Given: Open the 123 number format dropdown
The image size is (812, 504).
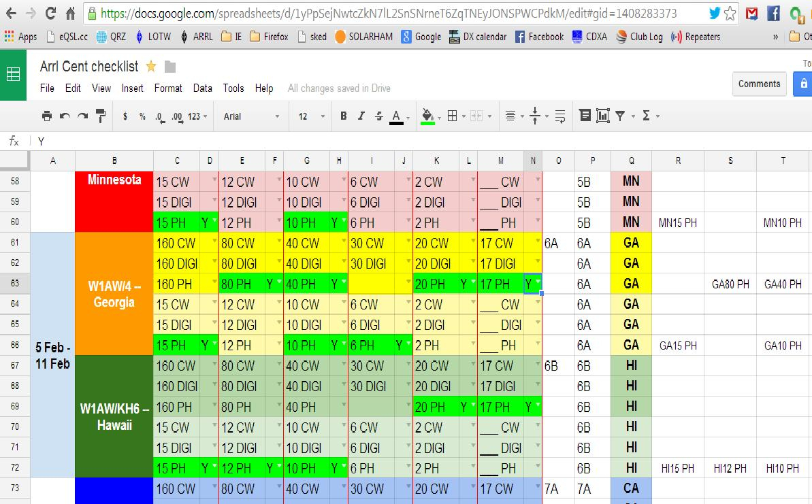Looking at the screenshot, I should tap(197, 116).
